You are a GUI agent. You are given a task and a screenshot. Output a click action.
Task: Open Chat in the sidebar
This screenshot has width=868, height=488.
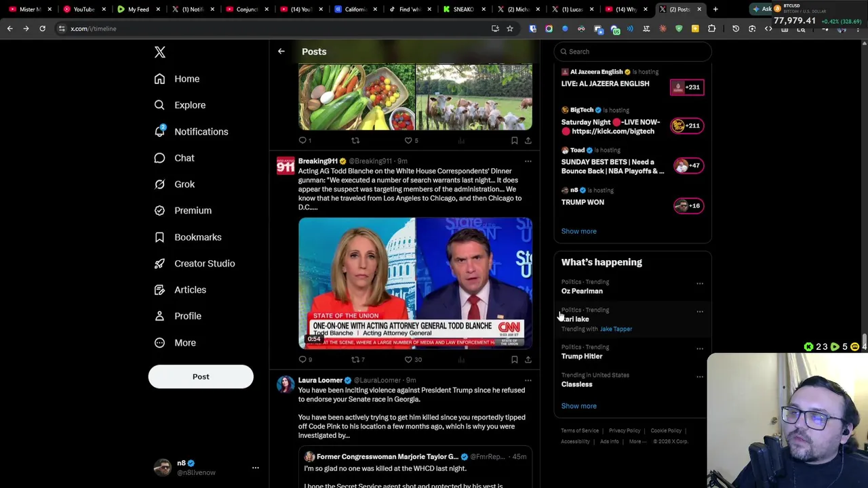click(174, 158)
